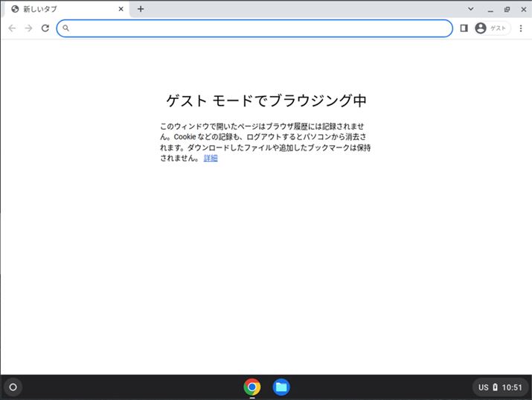532x400 pixels.
Task: Open the ChromeOS launcher circle button
Action: pyautogui.click(x=13, y=387)
